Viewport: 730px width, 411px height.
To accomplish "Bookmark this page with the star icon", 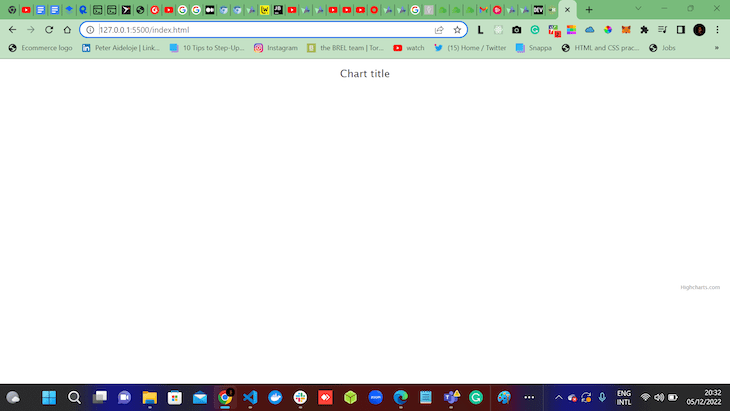I will point(457,30).
